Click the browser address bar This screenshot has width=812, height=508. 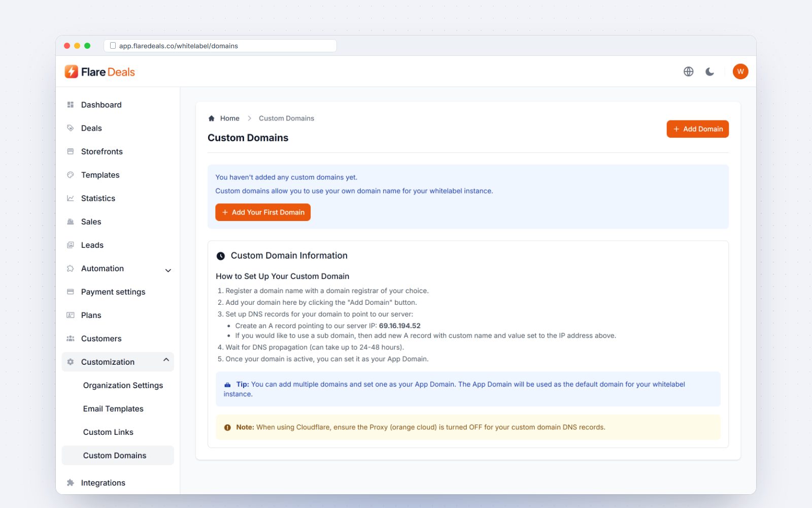click(220, 46)
